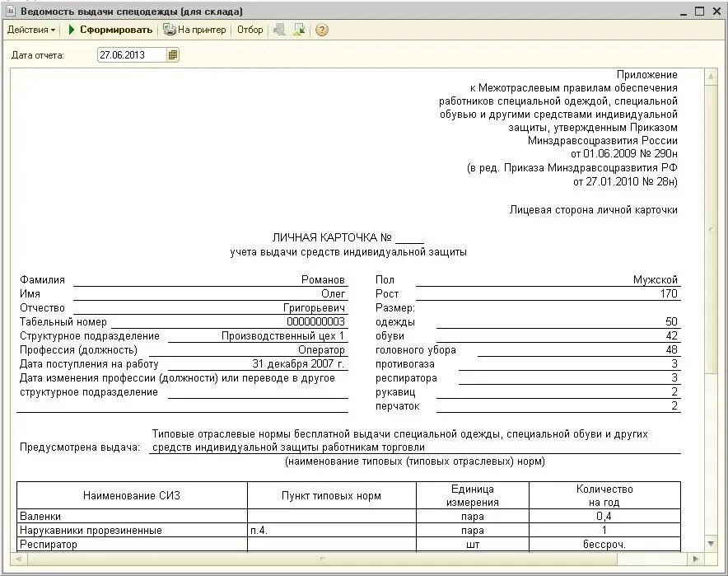
Task: Select the surname value Романов
Action: (x=323, y=279)
